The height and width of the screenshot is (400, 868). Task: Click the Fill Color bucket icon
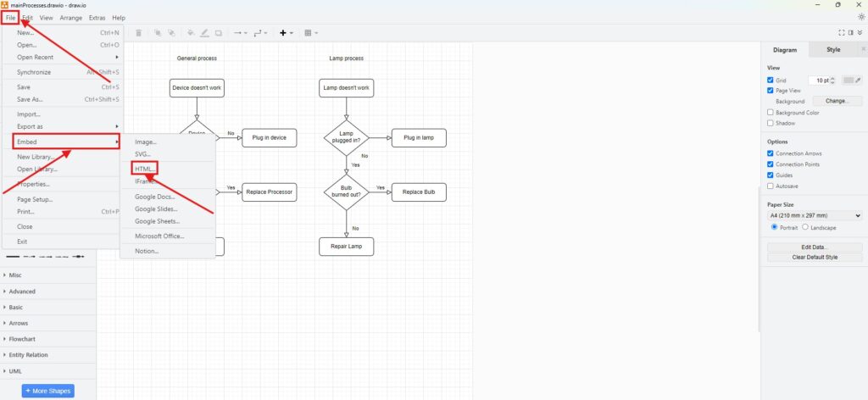191,33
